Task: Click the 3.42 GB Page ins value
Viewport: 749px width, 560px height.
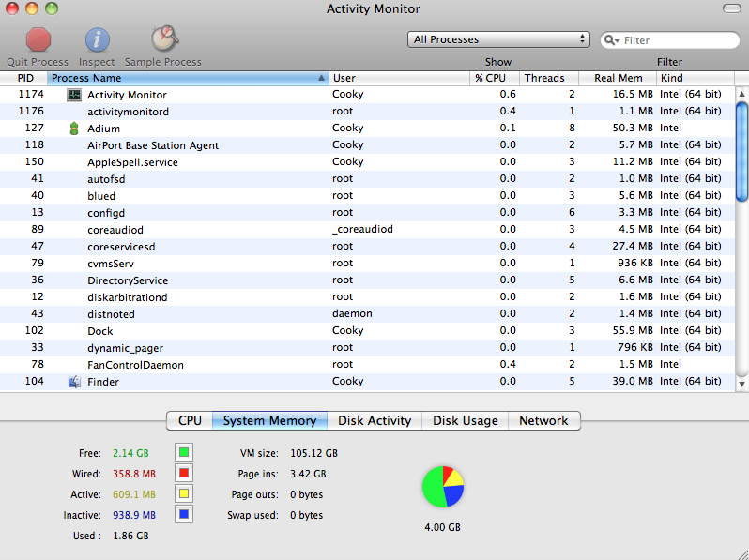Action: pyautogui.click(x=308, y=474)
